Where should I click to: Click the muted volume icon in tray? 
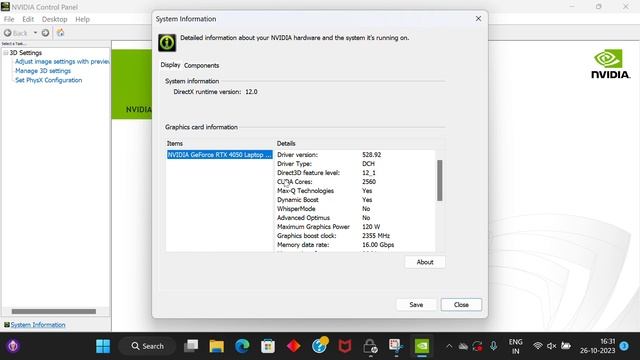click(551, 346)
